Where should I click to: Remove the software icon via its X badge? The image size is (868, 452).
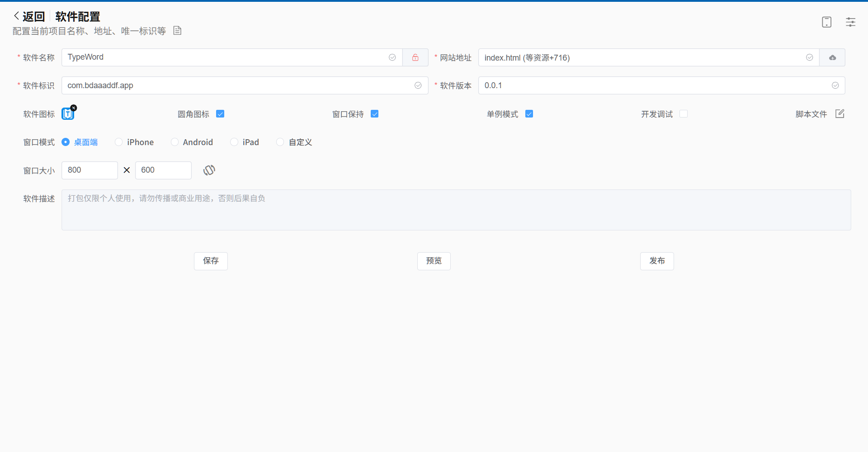pos(74,108)
